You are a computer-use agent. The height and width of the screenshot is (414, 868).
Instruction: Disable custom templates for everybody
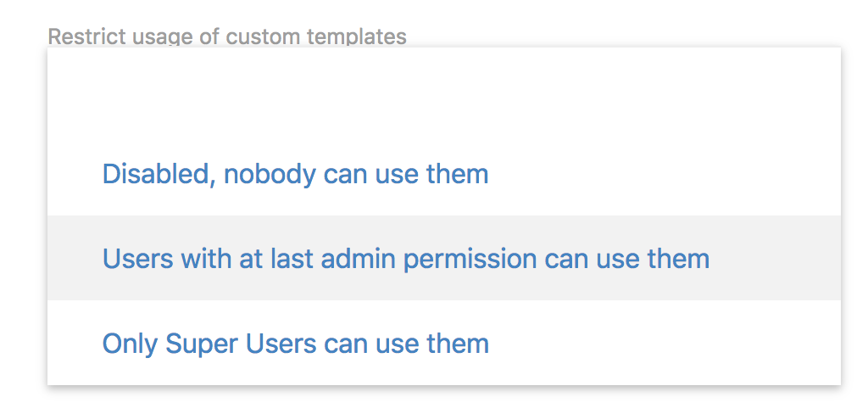(295, 174)
